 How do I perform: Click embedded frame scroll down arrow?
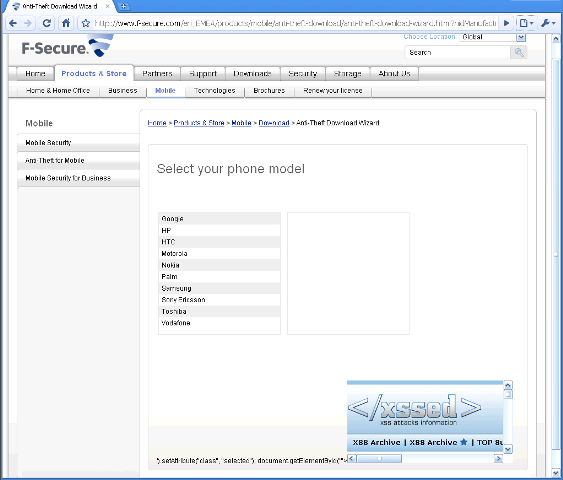508,449
